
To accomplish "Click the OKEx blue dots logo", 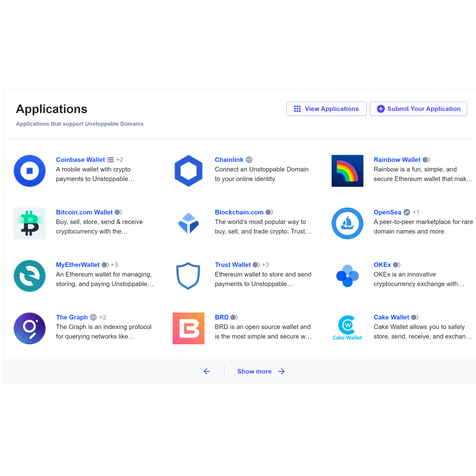I will 347,276.
